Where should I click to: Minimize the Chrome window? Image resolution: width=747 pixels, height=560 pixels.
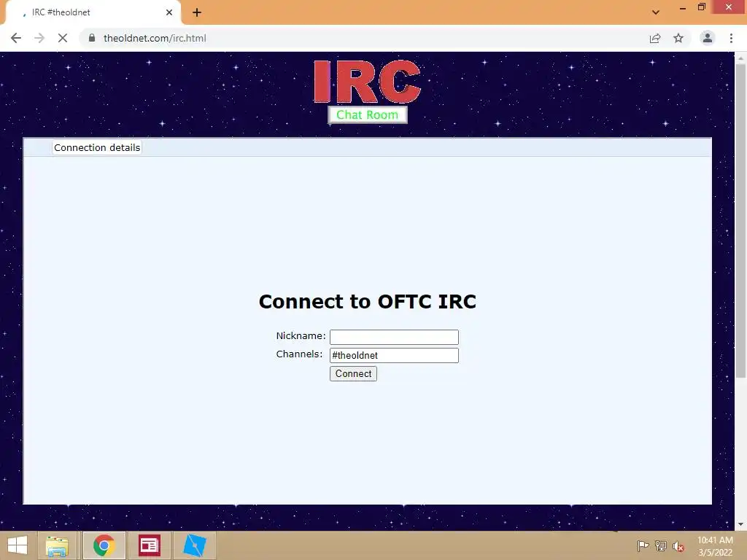pyautogui.click(x=682, y=7)
